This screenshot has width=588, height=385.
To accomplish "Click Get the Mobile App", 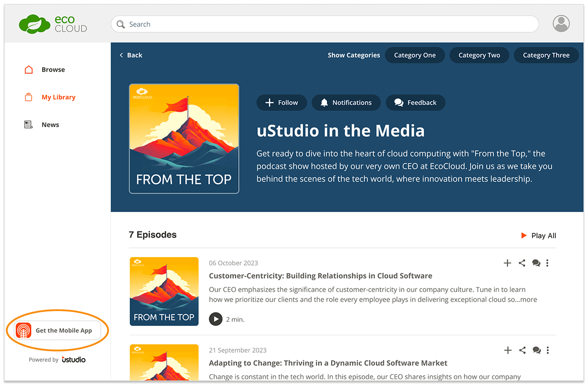I will [57, 331].
